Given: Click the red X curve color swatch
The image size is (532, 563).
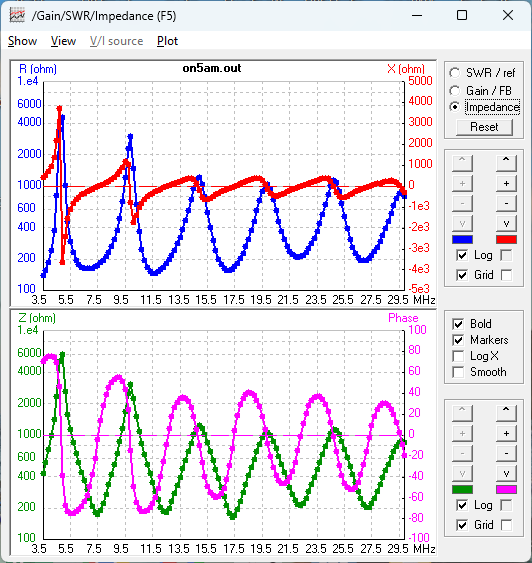Looking at the screenshot, I should [506, 239].
